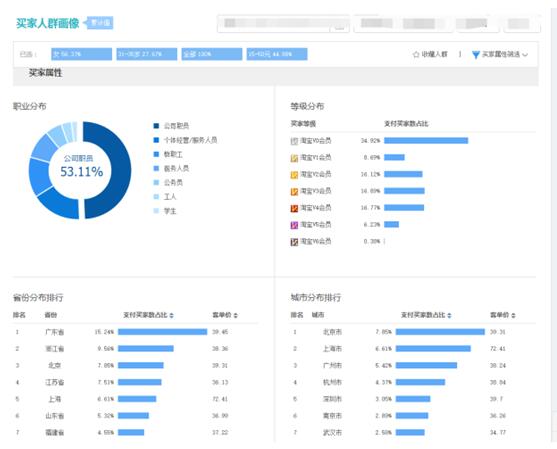557x449 pixels.
Task: Expand the 买家属性筛选 dropdown
Action: pos(500,54)
